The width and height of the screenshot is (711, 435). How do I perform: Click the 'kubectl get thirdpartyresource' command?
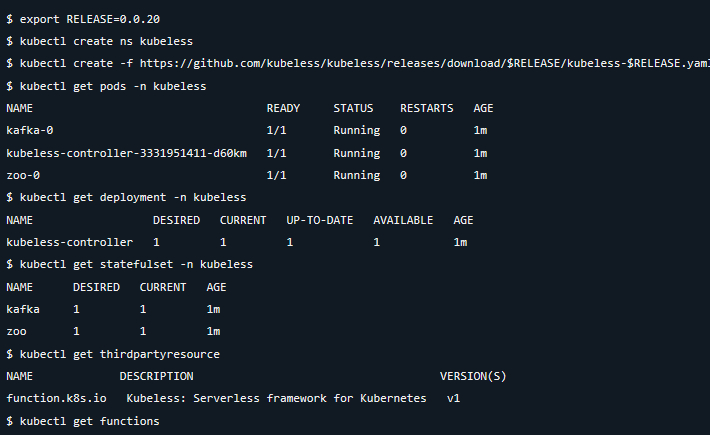118,354
